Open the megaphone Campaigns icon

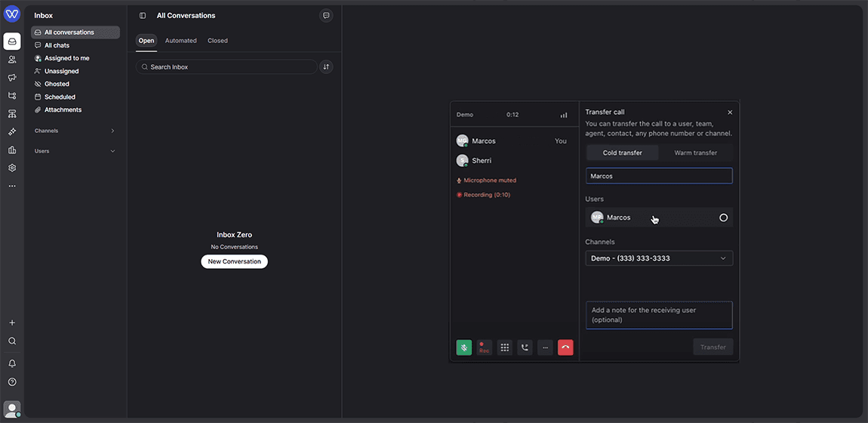pos(11,78)
